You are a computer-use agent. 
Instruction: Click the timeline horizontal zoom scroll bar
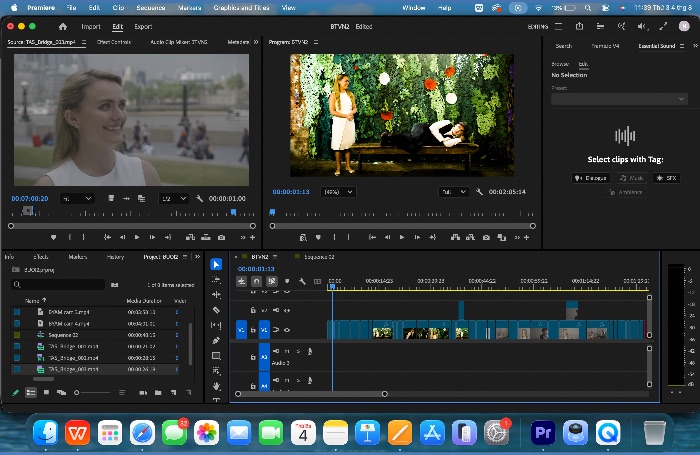pos(311,394)
